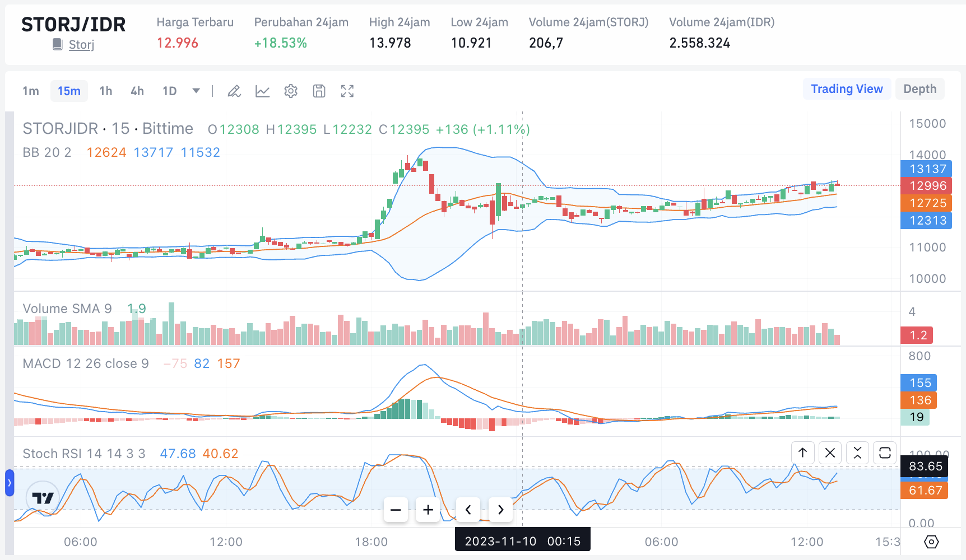Click the 83.65 crosshair value label
Image resolution: width=966 pixels, height=560 pixels.
[x=925, y=466]
